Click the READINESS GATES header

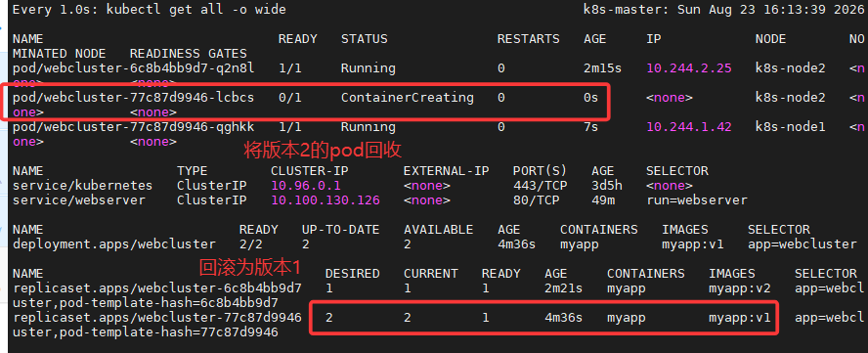(189, 54)
